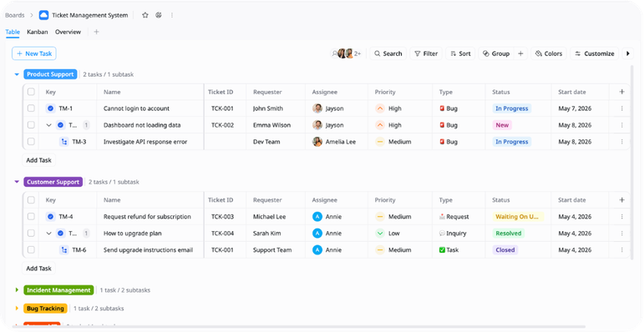Image resolution: width=644 pixels, height=332 pixels.
Task: Switch to the Table tab
Action: pyautogui.click(x=13, y=32)
